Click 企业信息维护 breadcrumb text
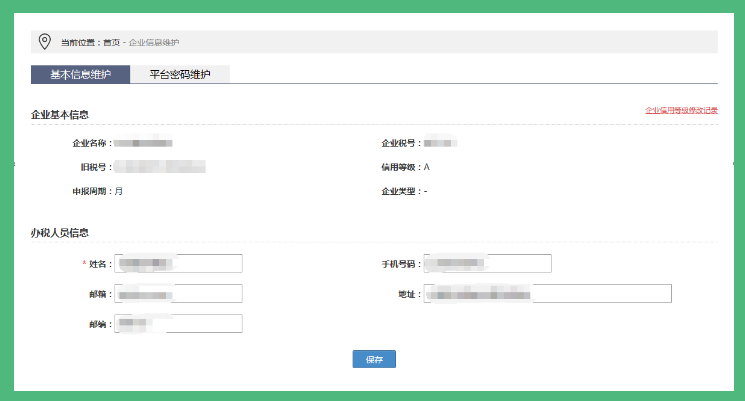Screen dimensions: 745x401 pyautogui.click(x=154, y=42)
